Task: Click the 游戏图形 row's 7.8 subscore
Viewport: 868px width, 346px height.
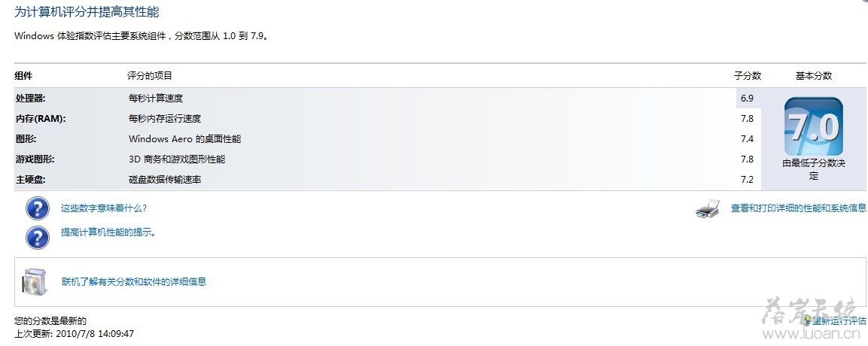Action: (747, 159)
